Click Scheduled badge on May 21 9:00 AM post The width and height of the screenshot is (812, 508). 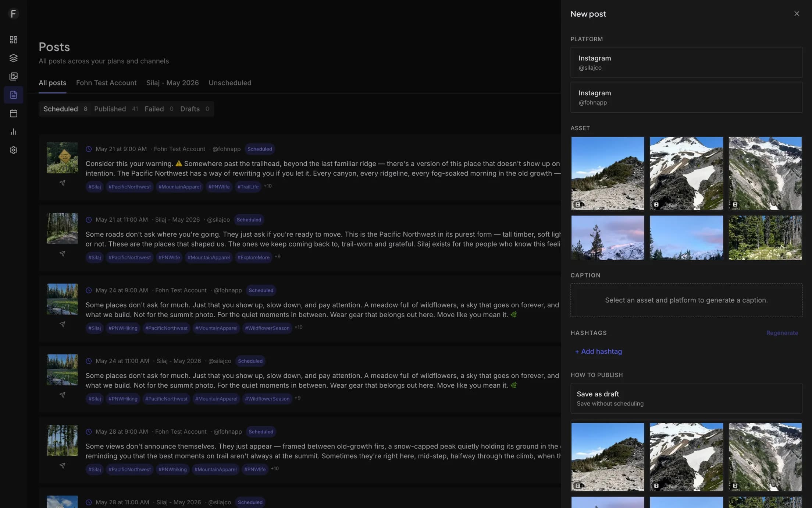pos(260,149)
